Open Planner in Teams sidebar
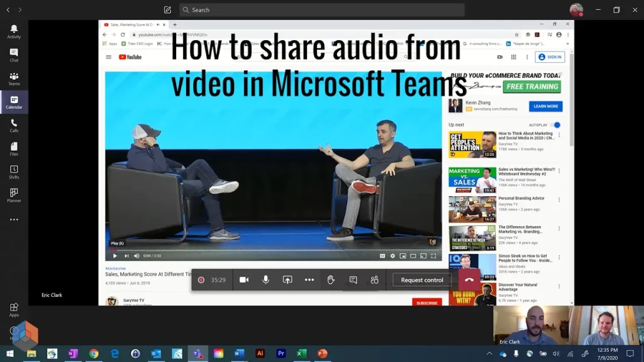 [x=14, y=195]
